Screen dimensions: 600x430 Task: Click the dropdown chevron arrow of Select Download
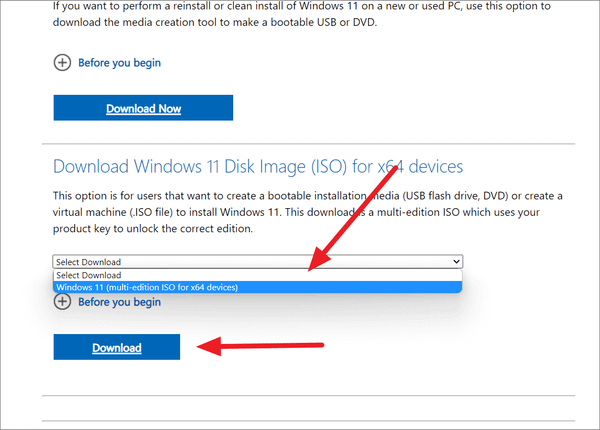pyautogui.click(x=457, y=261)
